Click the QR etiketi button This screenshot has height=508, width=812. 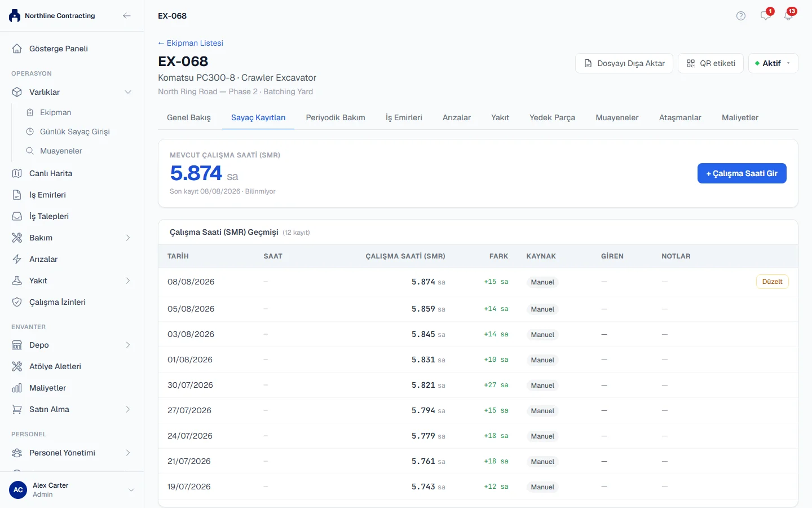tap(710, 63)
